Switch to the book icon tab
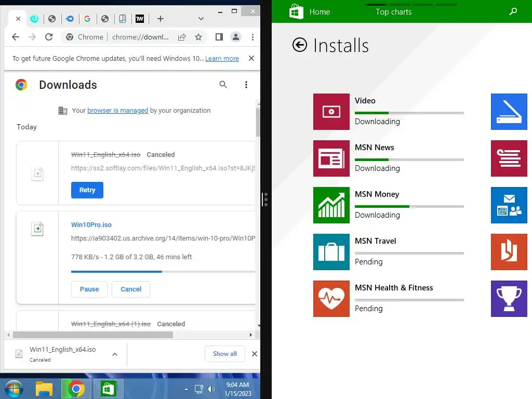Image resolution: width=532 pixels, height=399 pixels. coord(123,19)
